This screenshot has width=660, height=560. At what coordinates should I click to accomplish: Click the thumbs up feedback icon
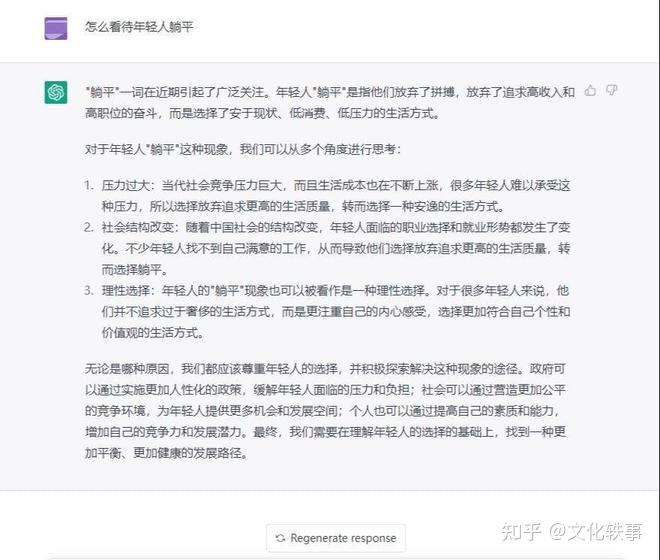point(591,91)
